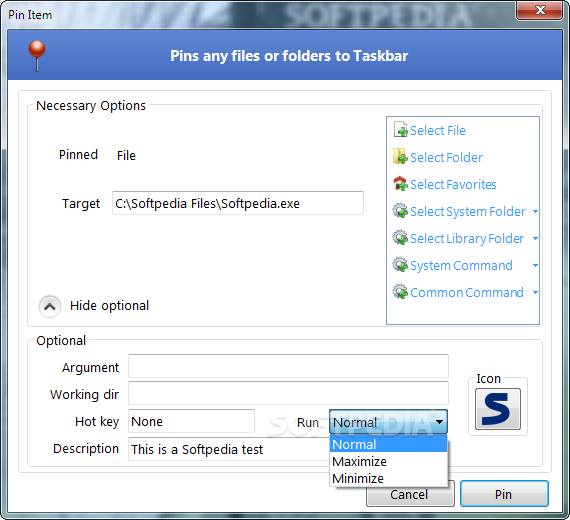This screenshot has height=520, width=570.
Task: Click the Select Library Folder gear icon
Action: click(400, 238)
